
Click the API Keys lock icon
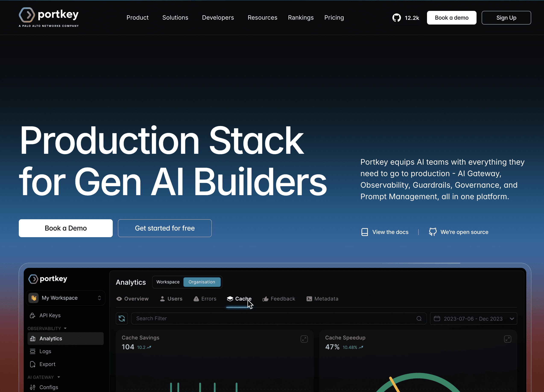click(33, 316)
